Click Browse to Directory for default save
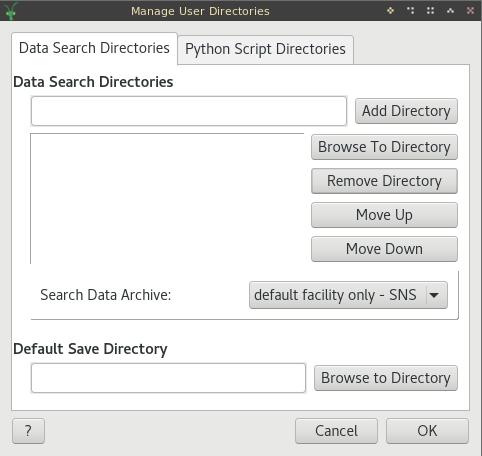The width and height of the screenshot is (482, 456). 386,378
